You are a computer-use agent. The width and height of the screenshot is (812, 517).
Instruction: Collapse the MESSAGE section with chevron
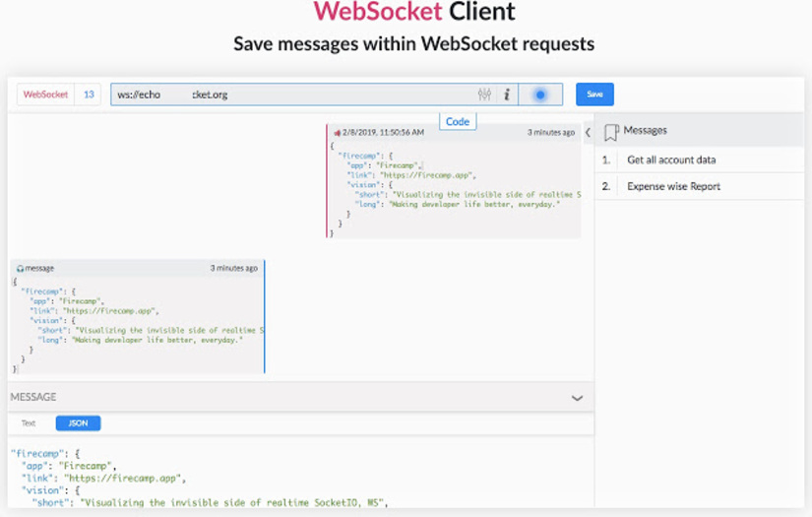(577, 398)
